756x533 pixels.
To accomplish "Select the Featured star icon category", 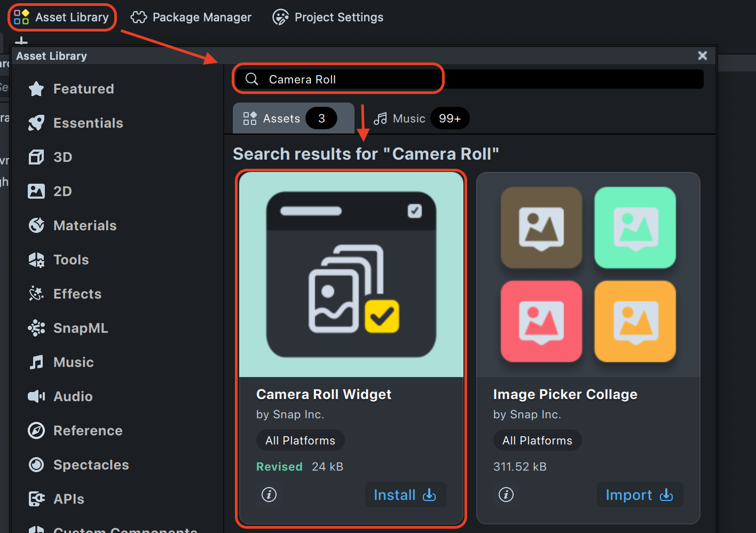I will [x=36, y=89].
